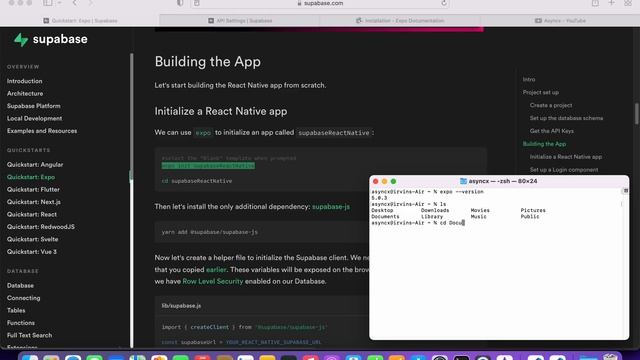640x360 pixels.
Task: Jump to Get the API Keys section
Action: tap(551, 131)
